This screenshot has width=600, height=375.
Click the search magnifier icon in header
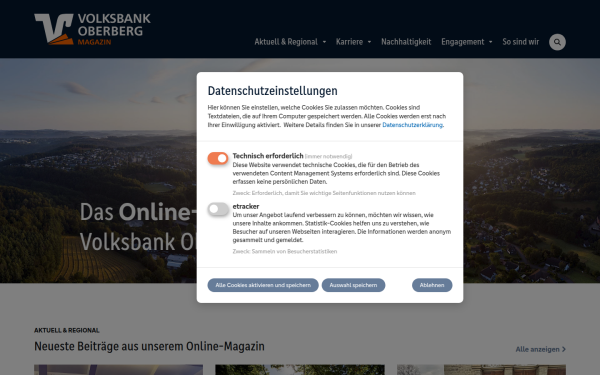pyautogui.click(x=557, y=42)
